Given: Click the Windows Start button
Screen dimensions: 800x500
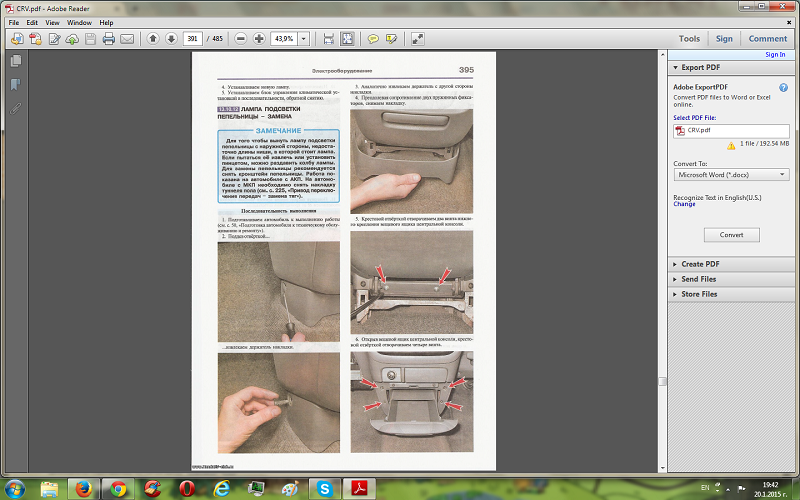Looking at the screenshot, I should coord(15,489).
